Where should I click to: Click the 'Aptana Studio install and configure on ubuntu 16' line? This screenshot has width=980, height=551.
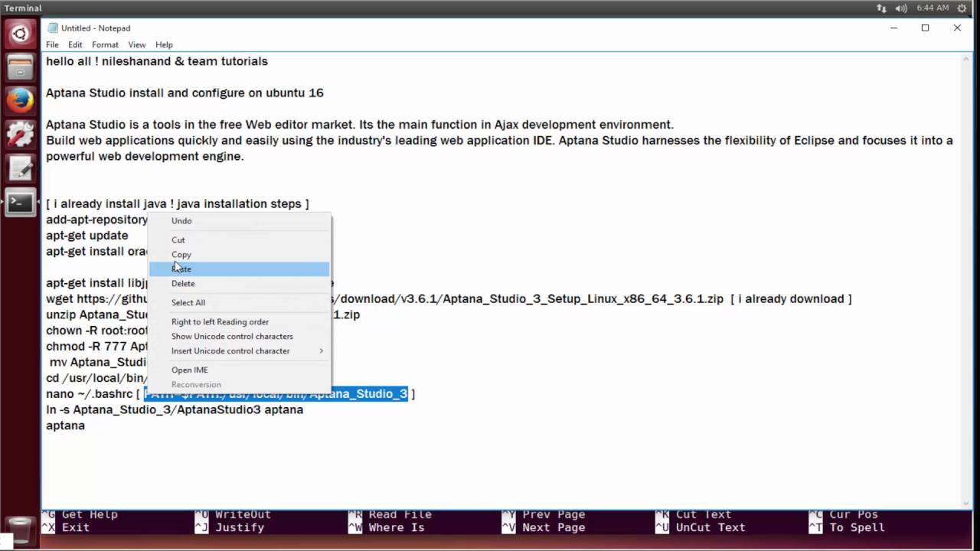point(185,93)
